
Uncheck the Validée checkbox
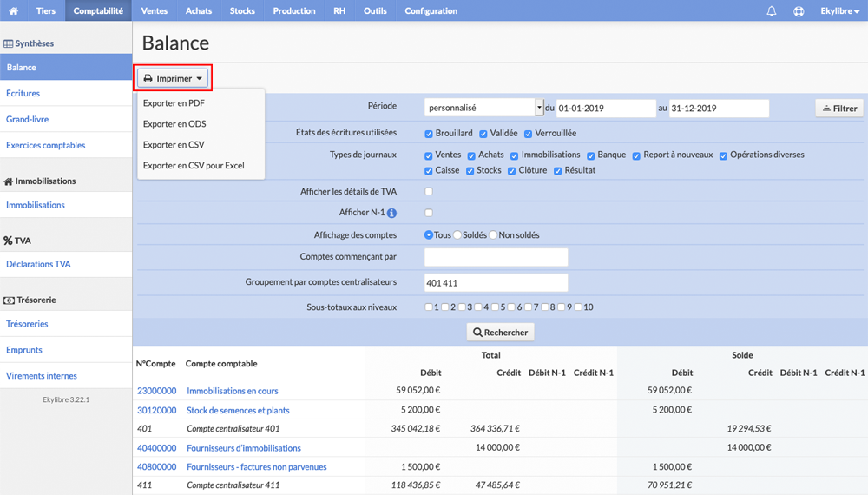click(x=483, y=134)
